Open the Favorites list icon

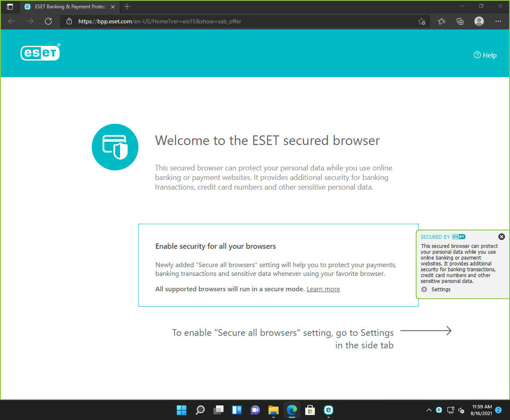pos(442,21)
